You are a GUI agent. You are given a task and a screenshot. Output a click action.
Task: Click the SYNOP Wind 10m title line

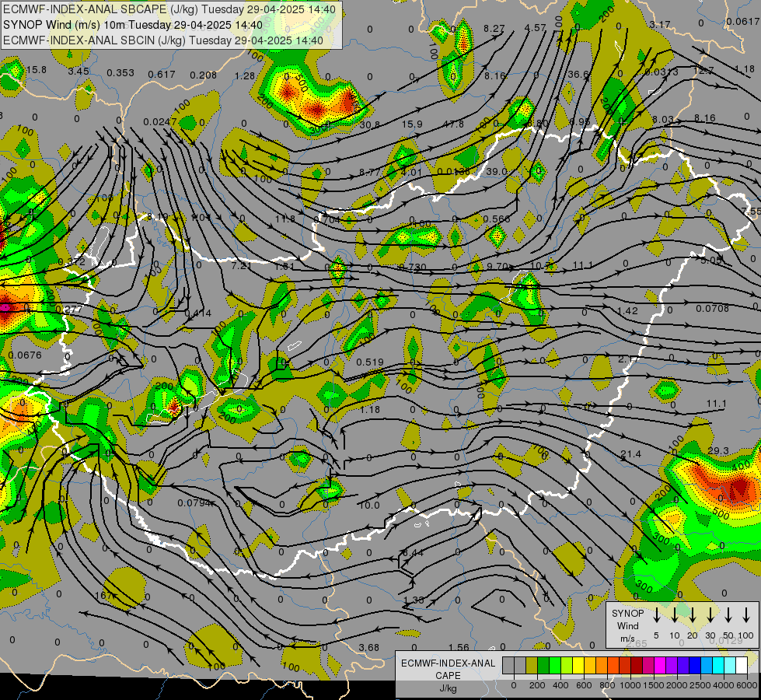(133, 25)
